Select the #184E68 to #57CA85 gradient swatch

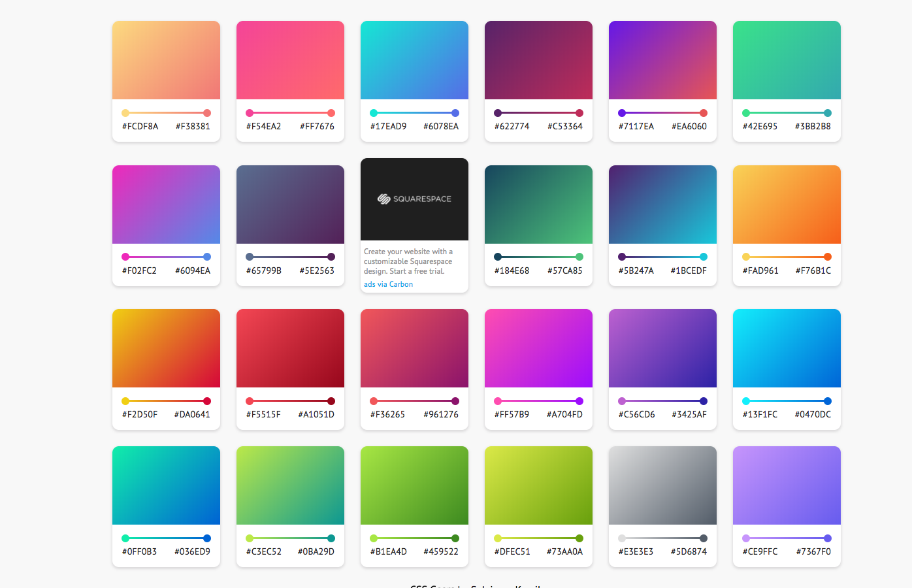[538, 204]
